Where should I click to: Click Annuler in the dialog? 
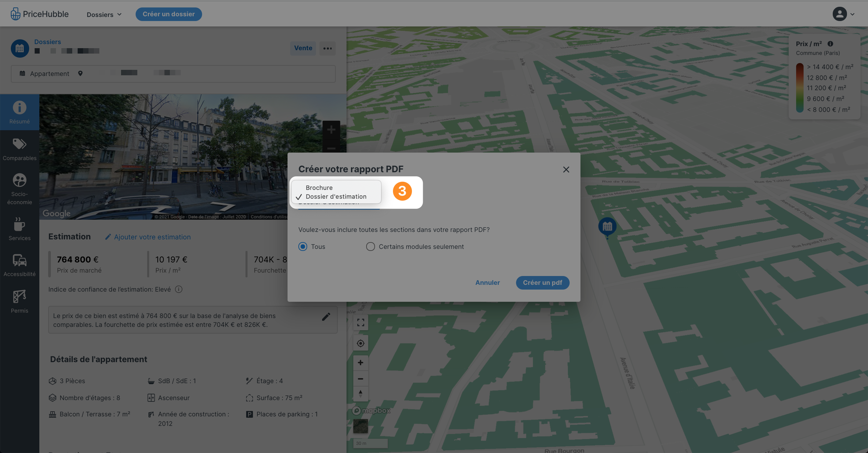488,283
